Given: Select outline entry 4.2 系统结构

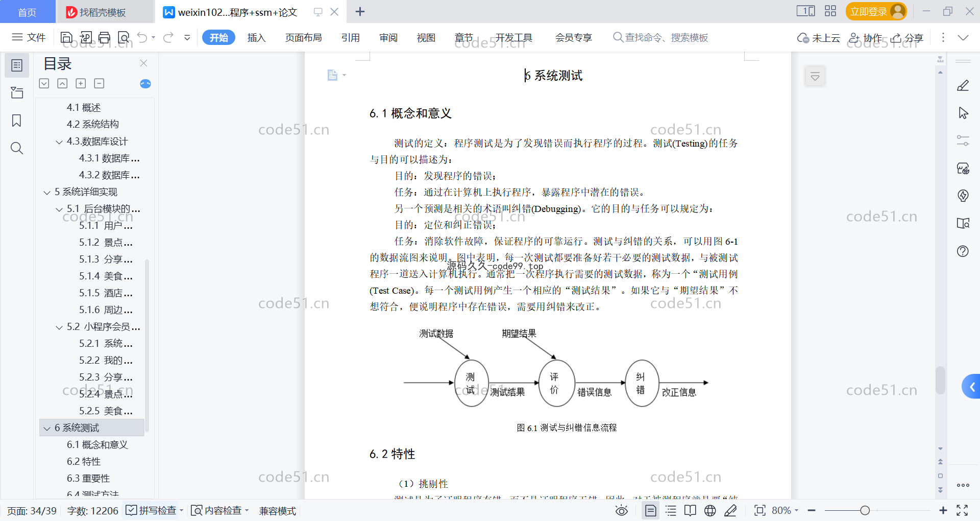Looking at the screenshot, I should (x=92, y=124).
